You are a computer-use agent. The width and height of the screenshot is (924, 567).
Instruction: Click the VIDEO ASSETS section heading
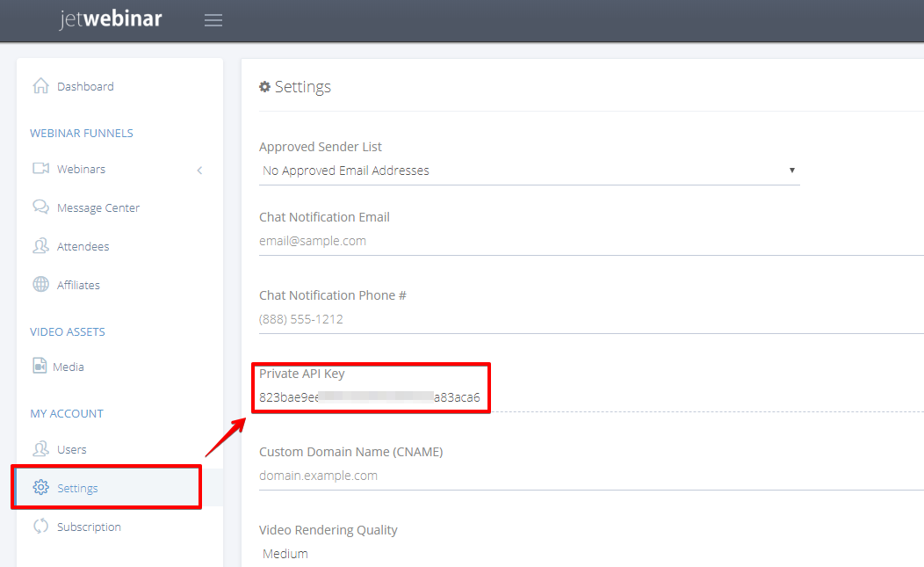point(68,332)
